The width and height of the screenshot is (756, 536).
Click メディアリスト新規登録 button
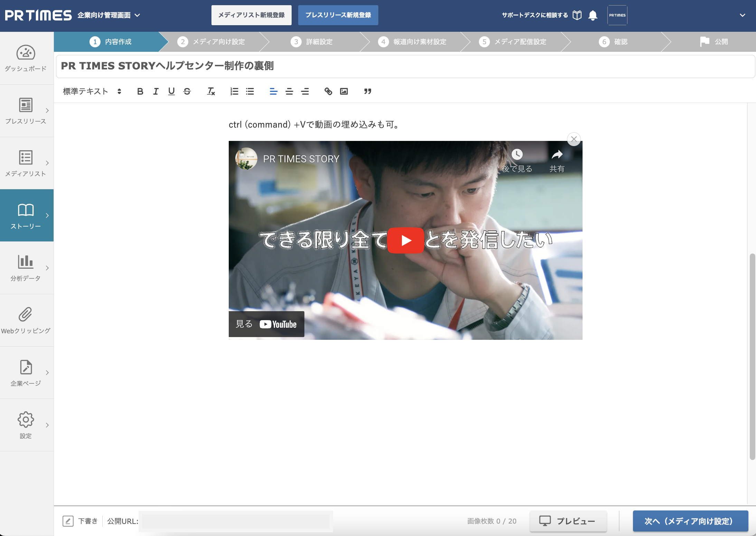[252, 15]
